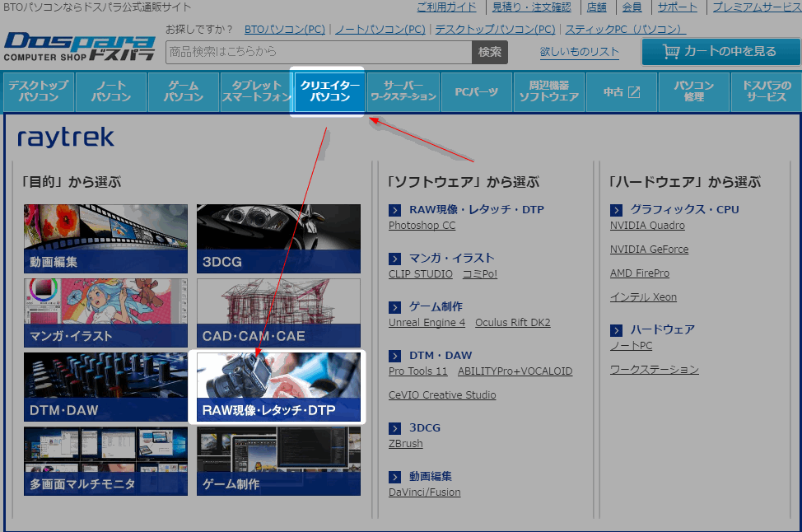Open the ワークステーション hardware link

(654, 370)
